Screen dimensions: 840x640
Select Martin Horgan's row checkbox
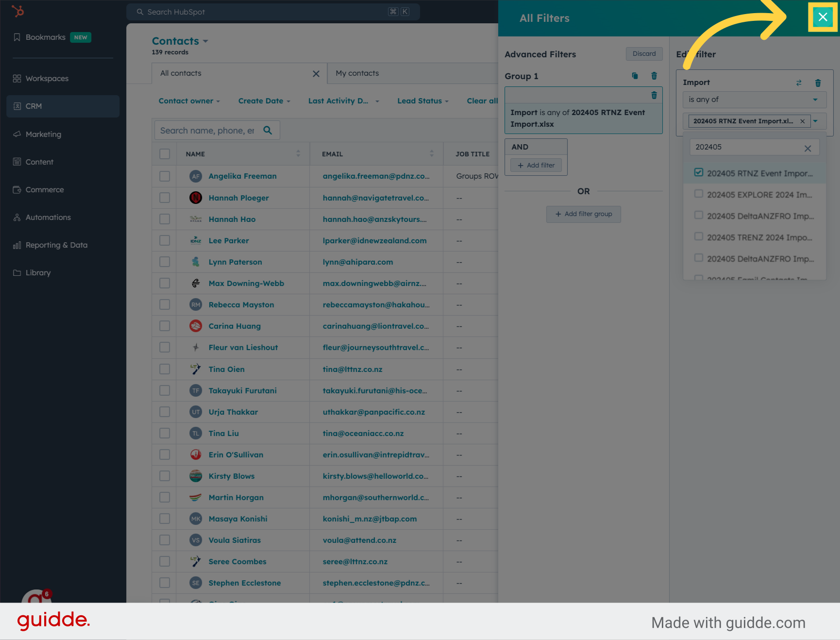(165, 497)
